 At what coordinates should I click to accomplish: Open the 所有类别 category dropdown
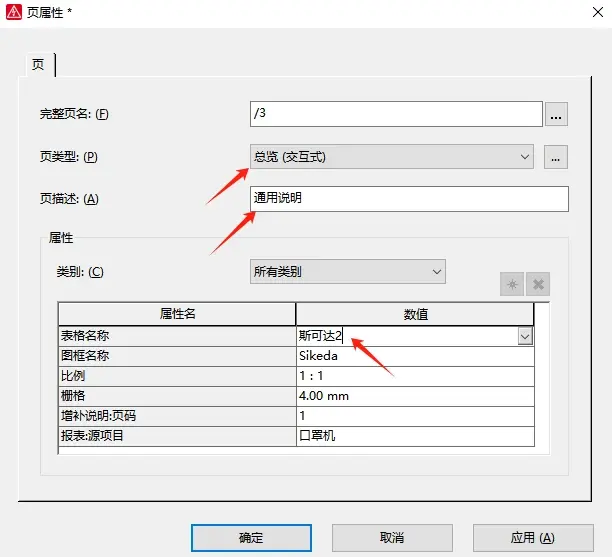[347, 271]
